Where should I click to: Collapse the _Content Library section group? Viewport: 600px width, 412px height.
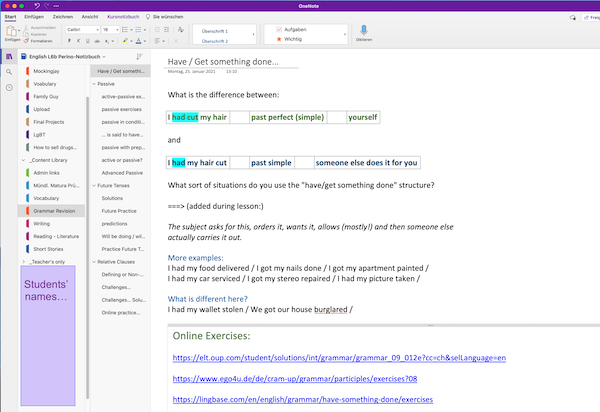[23, 160]
